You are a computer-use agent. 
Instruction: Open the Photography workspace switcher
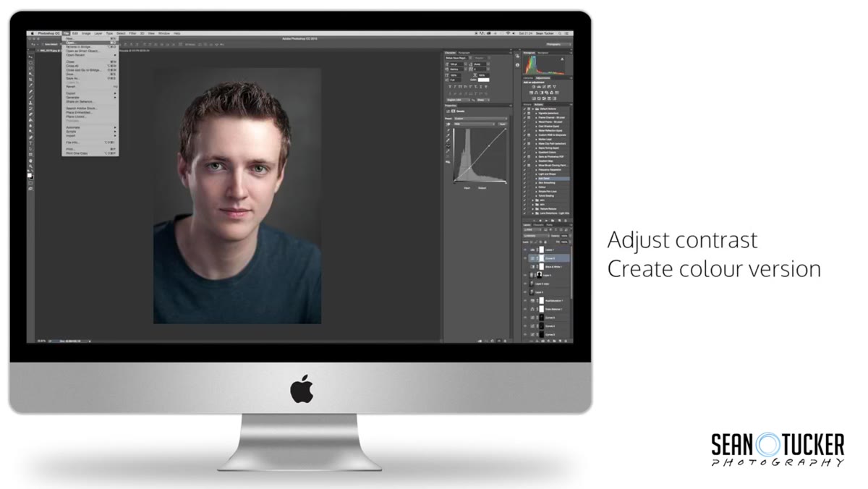tap(558, 44)
